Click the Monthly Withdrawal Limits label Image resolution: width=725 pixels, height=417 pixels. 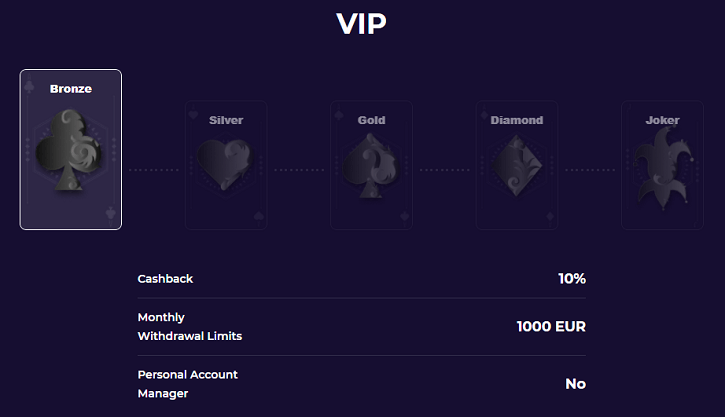point(189,327)
